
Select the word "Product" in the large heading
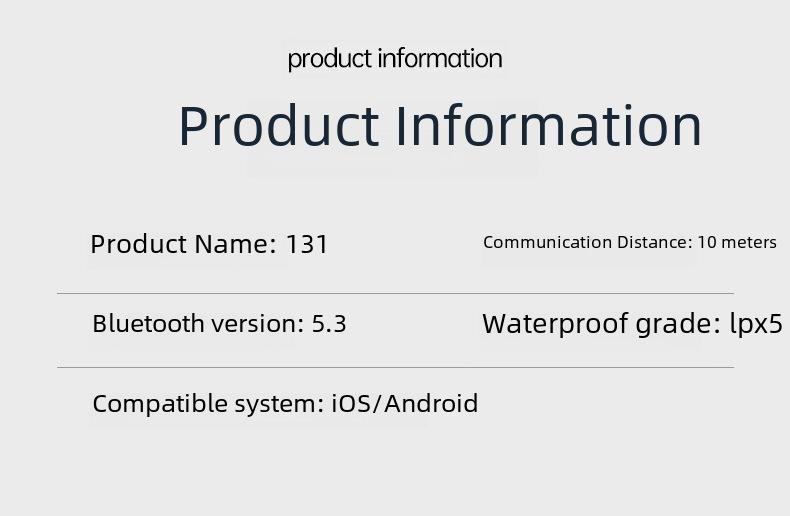pos(279,125)
